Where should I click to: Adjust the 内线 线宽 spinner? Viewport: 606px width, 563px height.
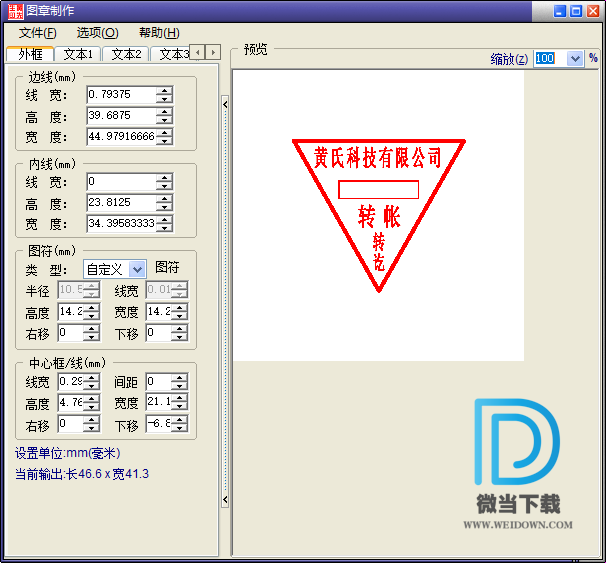164,182
